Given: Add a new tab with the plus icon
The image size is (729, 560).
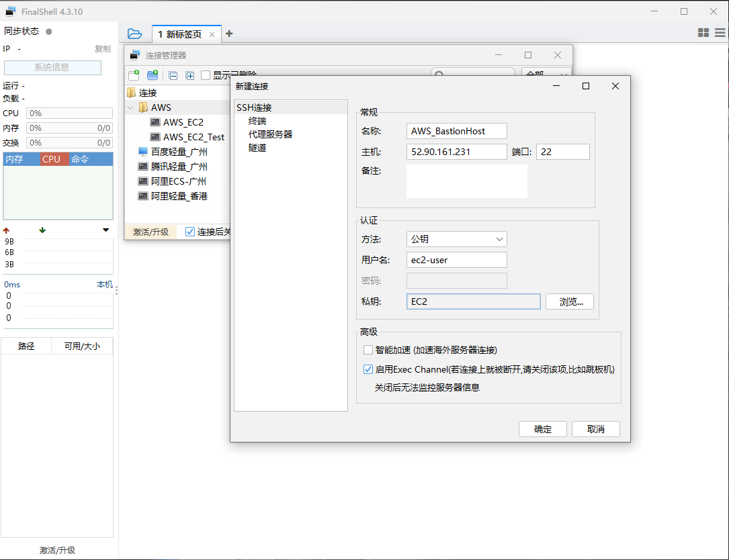Looking at the screenshot, I should tap(229, 34).
